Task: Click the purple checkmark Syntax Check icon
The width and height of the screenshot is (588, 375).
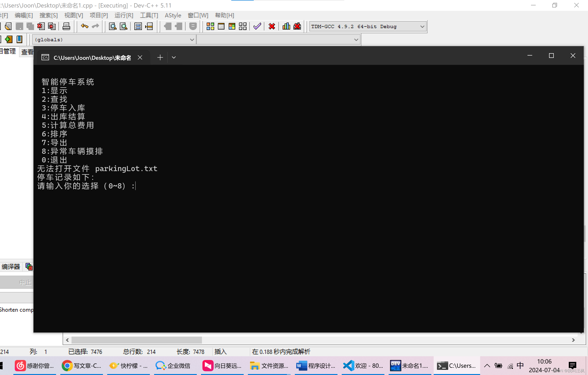Action: coord(257,26)
